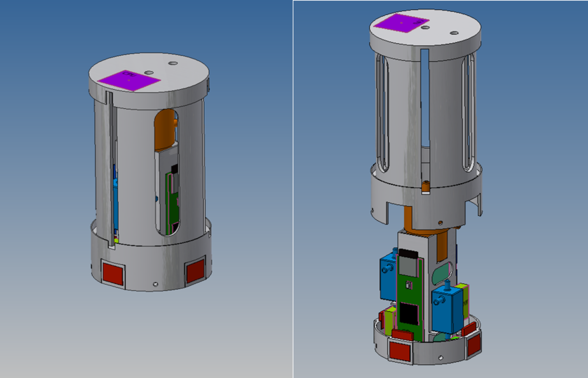This screenshot has width=588, height=378.
Task: Pick small hole in exploded view base ring
Action: pos(441,357)
